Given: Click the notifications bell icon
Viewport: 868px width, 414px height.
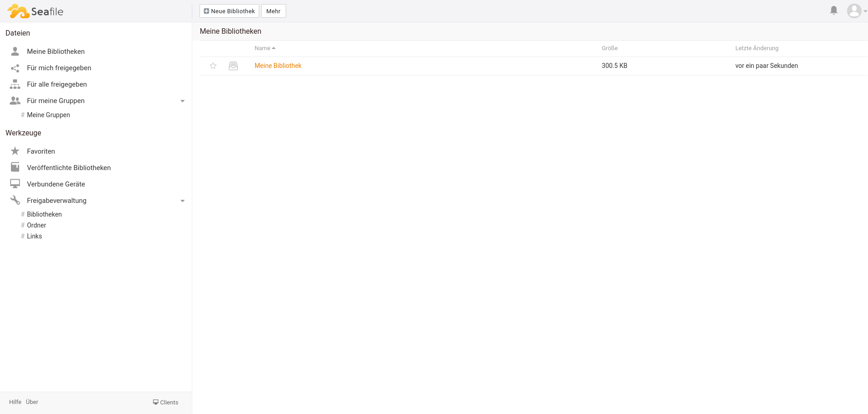Looking at the screenshot, I should click(833, 10).
